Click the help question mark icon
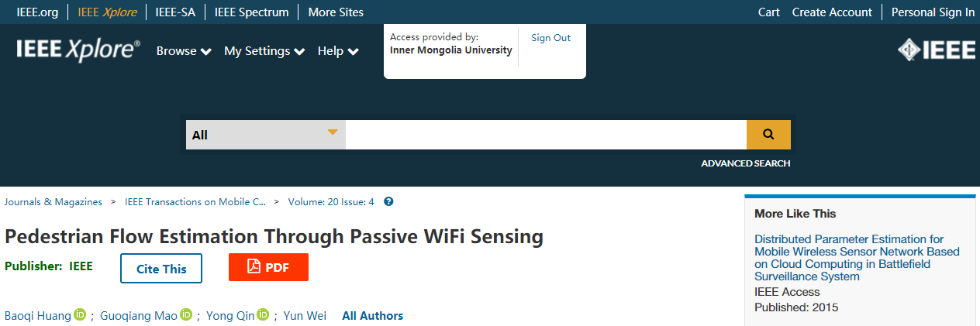Screen dimensions: 980x326 click(388, 202)
